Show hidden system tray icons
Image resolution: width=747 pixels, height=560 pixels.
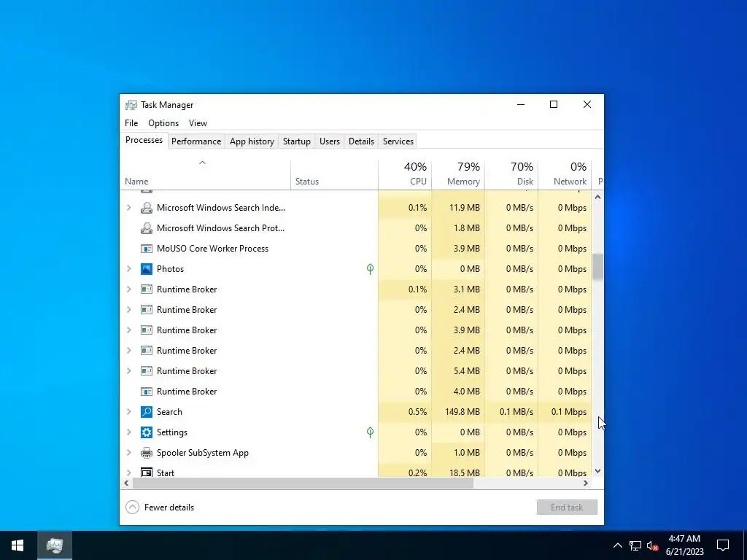[617, 545]
